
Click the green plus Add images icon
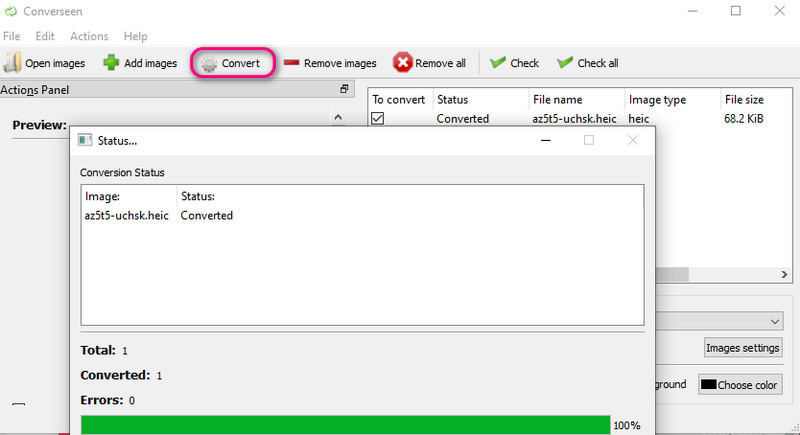pyautogui.click(x=111, y=63)
